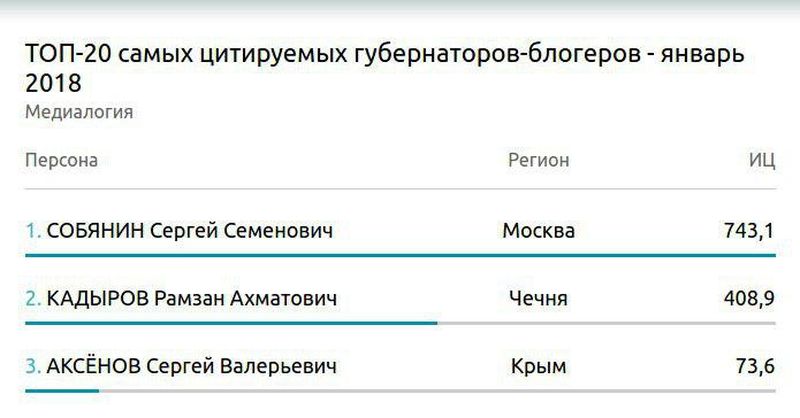Click the 408,9 index value
The image size is (800, 418).
click(x=749, y=298)
